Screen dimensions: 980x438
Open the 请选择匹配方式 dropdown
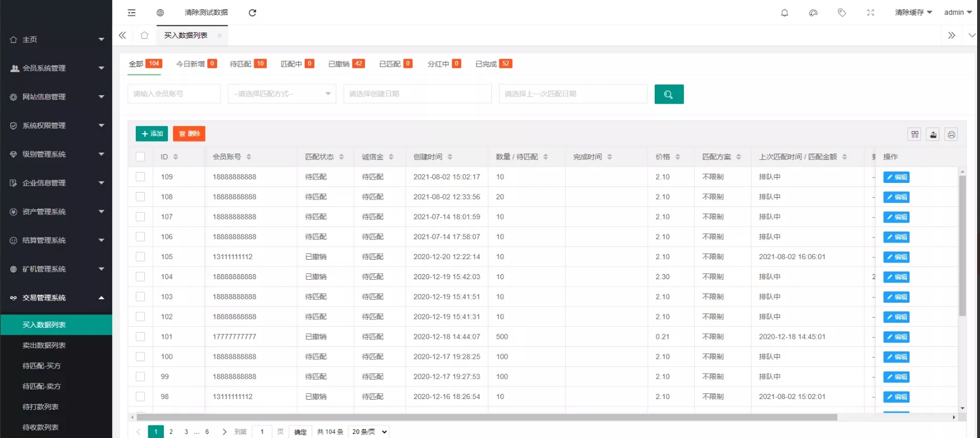[282, 94]
